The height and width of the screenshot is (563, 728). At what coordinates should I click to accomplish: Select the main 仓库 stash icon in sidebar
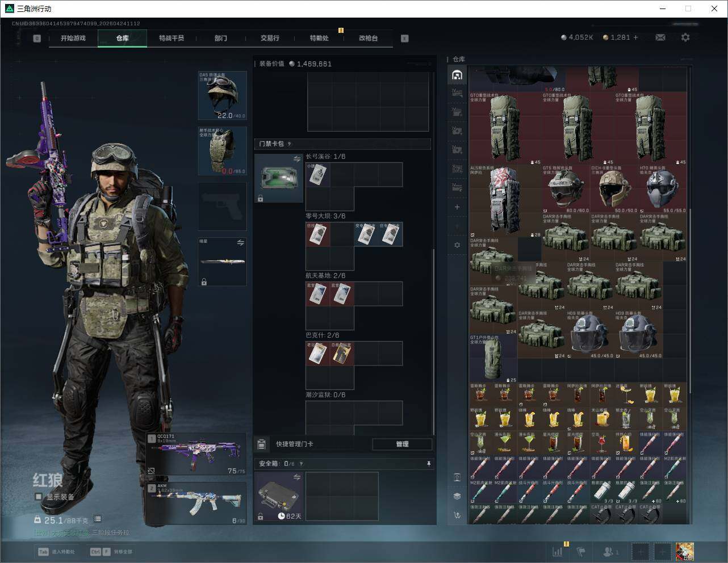click(x=457, y=75)
